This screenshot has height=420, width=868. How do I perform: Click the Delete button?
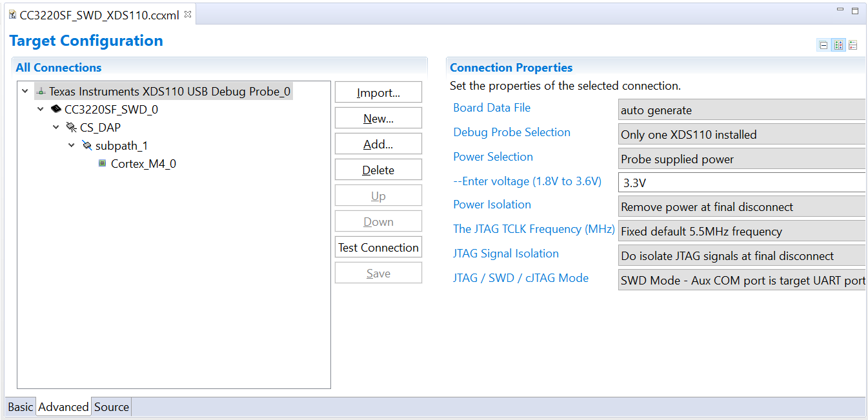tap(378, 170)
